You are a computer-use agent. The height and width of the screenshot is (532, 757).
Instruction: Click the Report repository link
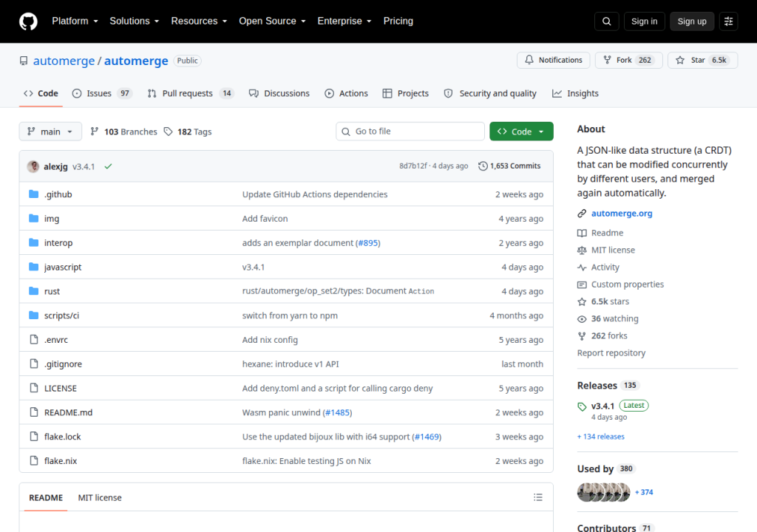pos(611,353)
